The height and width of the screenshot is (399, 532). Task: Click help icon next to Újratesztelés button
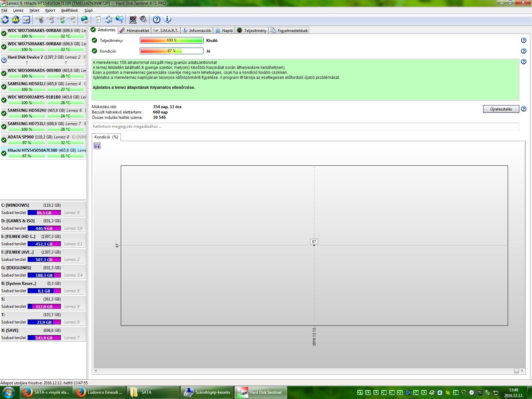[523, 109]
